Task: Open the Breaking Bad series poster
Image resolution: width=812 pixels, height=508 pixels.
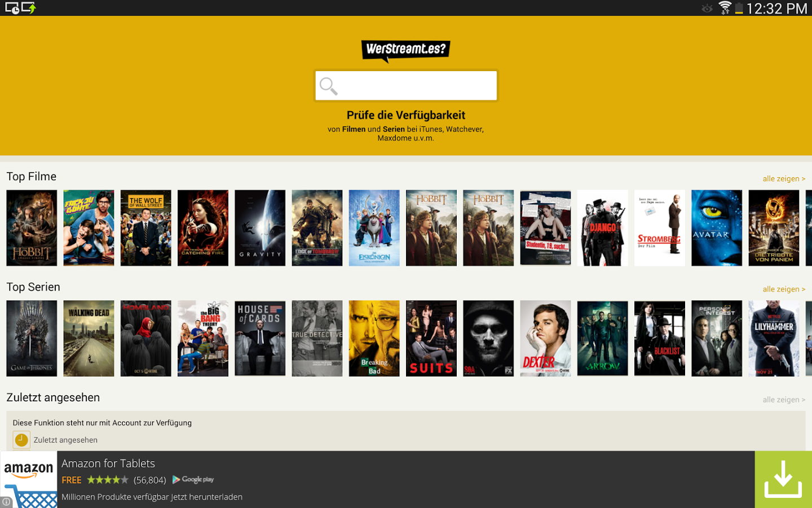Action: pos(374,339)
